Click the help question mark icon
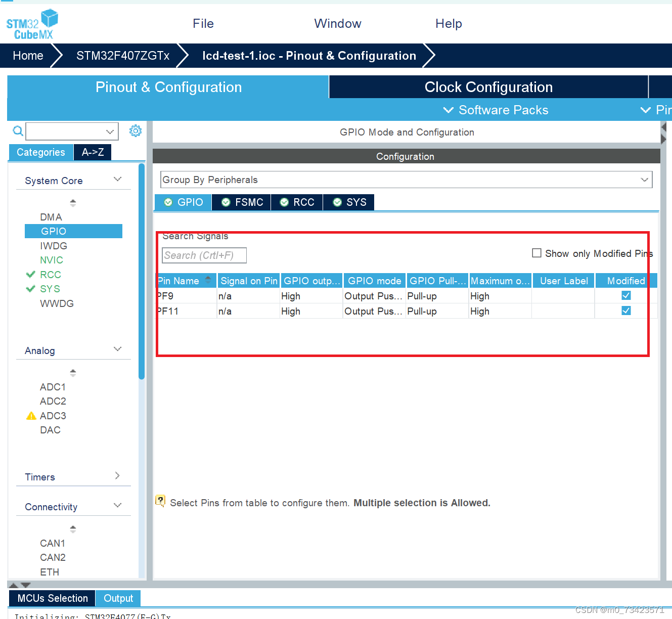672x619 pixels. 160,501
